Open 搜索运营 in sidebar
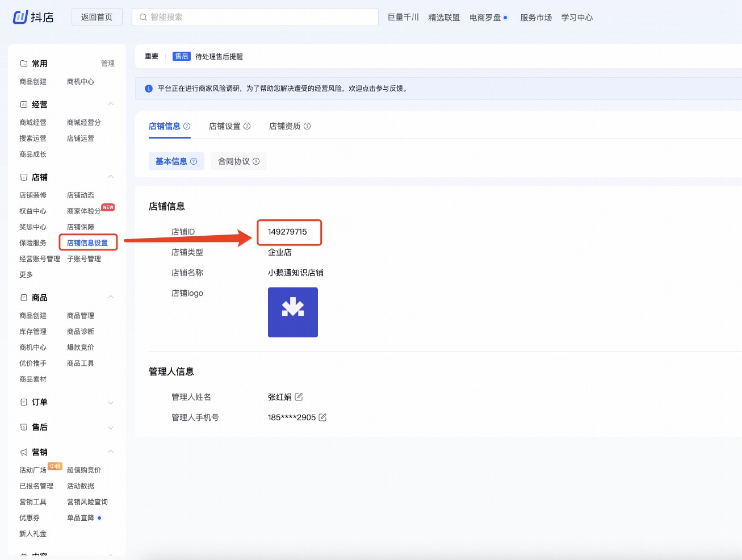This screenshot has height=560, width=742. click(33, 138)
